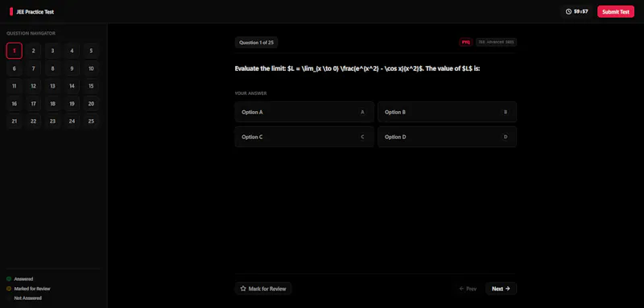
Task: Click the right arrow icon in Next button
Action: [x=508, y=289]
